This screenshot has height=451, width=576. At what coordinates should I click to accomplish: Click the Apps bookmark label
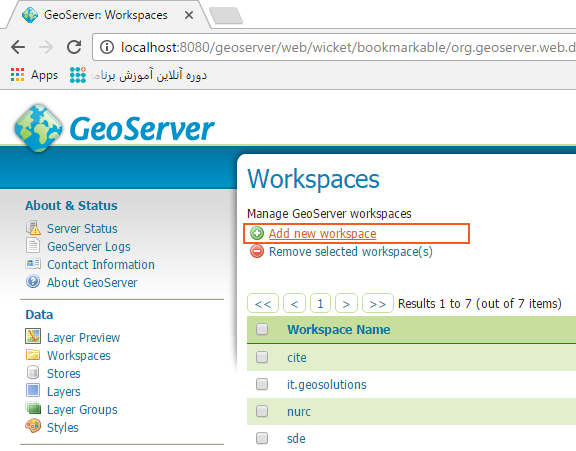[x=44, y=75]
